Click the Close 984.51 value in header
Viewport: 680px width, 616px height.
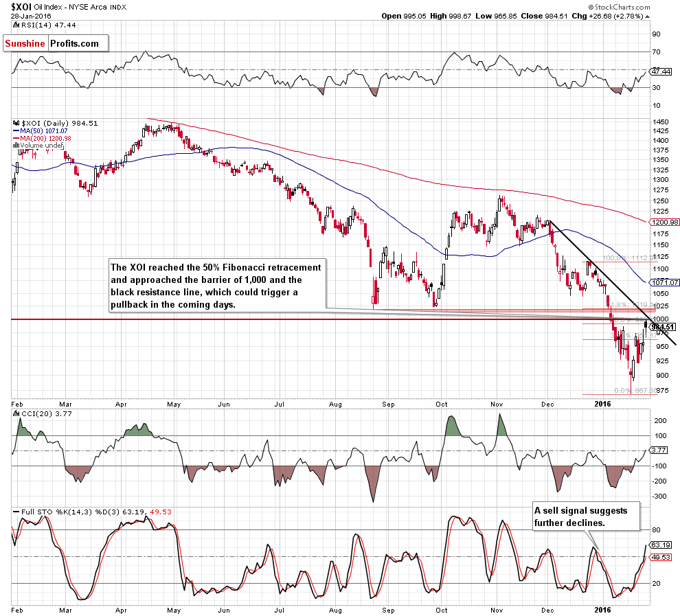544,16
